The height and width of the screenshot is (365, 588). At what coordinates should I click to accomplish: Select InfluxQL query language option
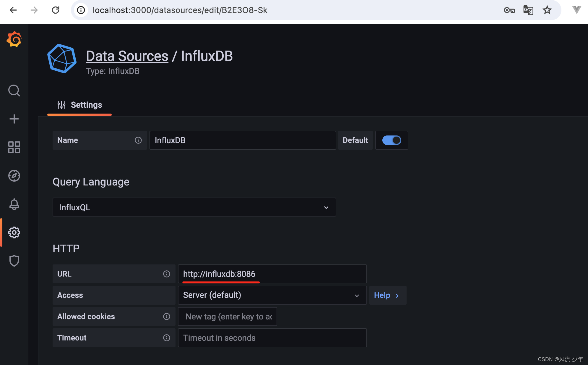tap(194, 206)
